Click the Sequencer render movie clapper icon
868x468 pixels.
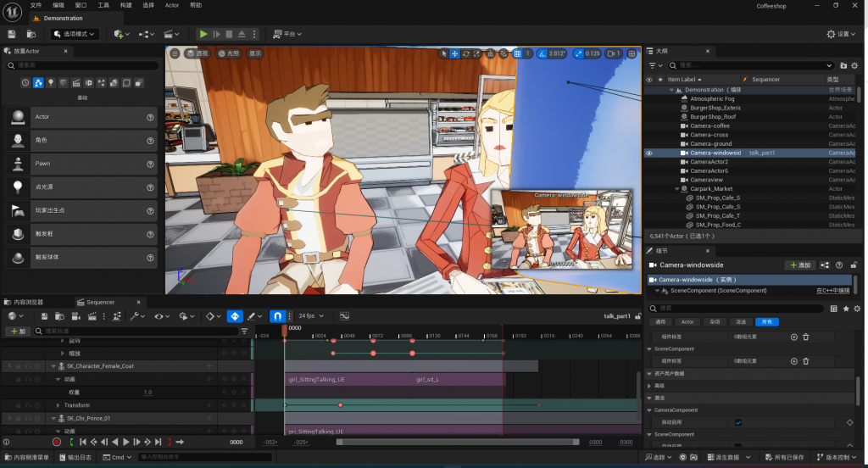pyautogui.click(x=92, y=316)
